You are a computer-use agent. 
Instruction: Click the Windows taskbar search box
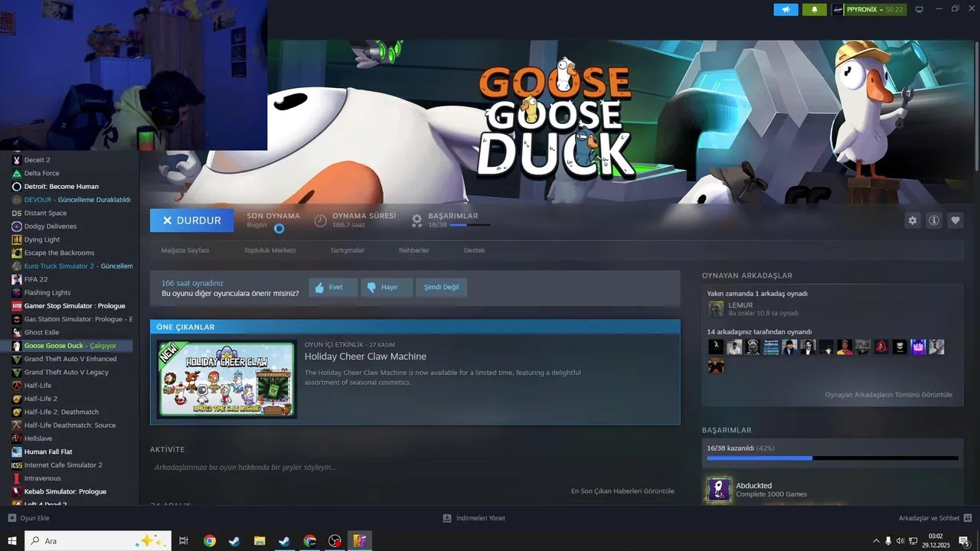[x=98, y=541]
